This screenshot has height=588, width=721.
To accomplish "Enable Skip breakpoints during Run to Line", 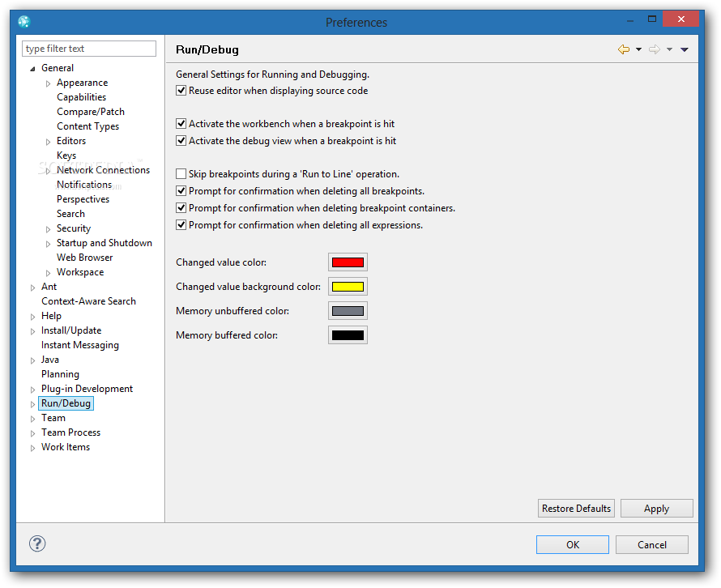I will [x=181, y=174].
